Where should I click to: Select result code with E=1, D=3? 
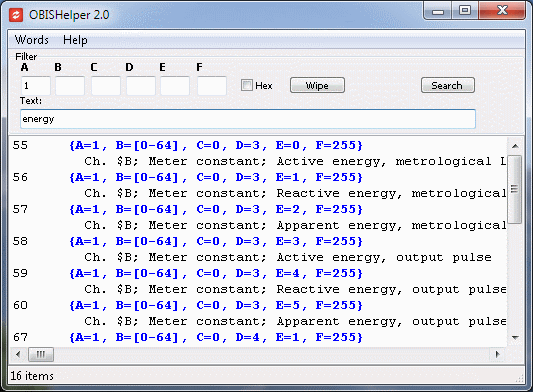click(x=216, y=177)
